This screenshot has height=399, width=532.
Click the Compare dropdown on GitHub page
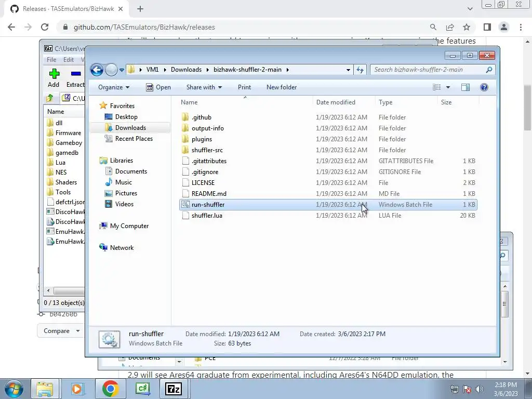coord(60,331)
